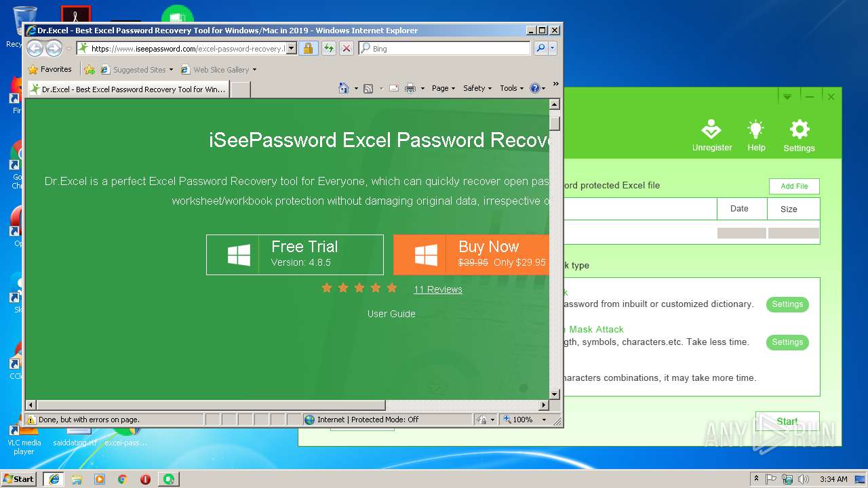The image size is (868, 488).
Task: Click Buy Now button
Action: click(471, 255)
